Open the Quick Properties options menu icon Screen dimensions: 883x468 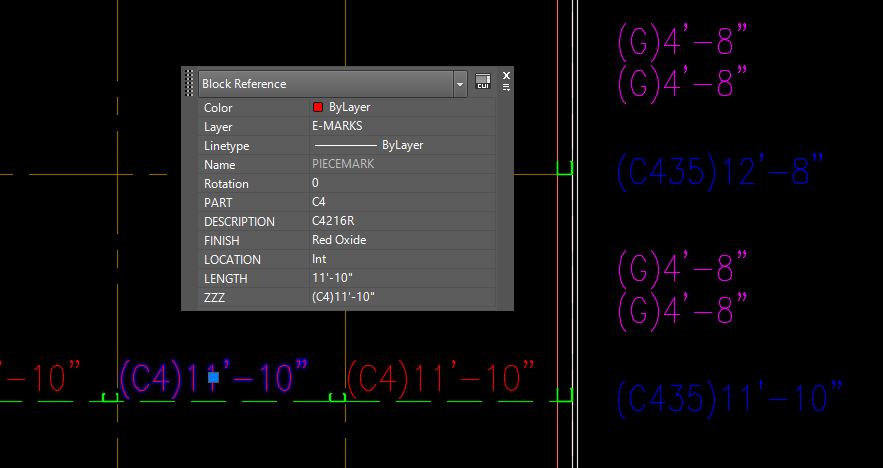click(x=506, y=87)
